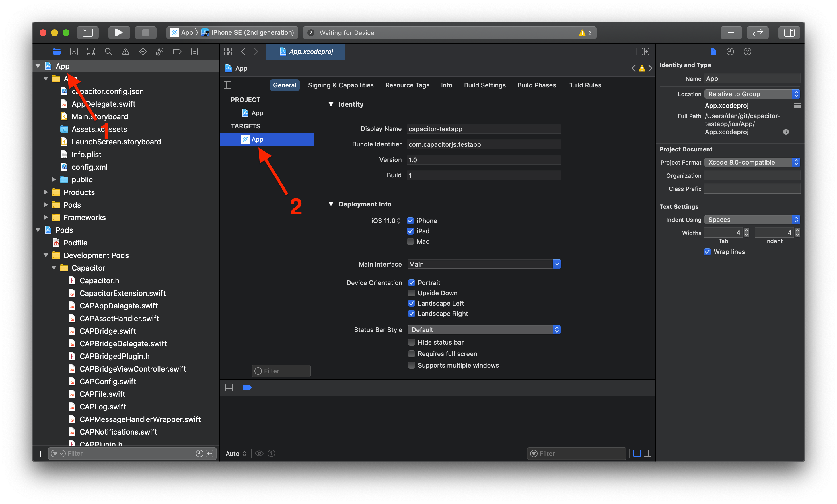Open the Debug navigator spray can icon

pyautogui.click(x=160, y=52)
